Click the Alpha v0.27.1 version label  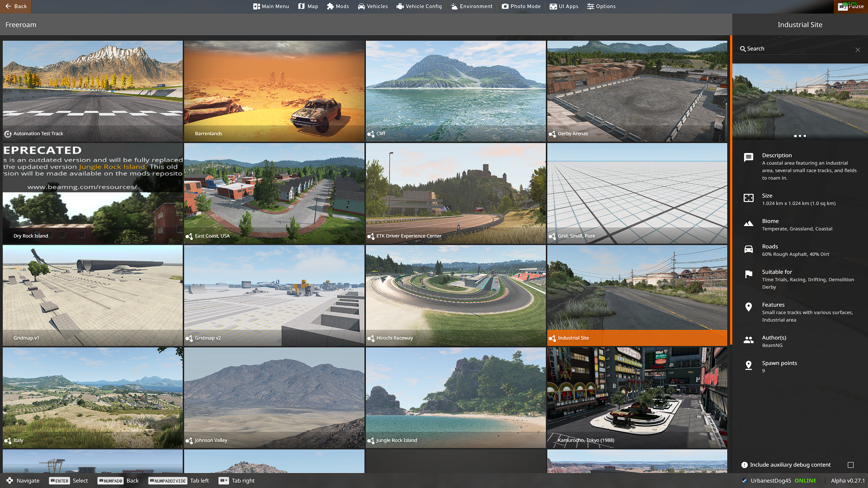[848, 481]
